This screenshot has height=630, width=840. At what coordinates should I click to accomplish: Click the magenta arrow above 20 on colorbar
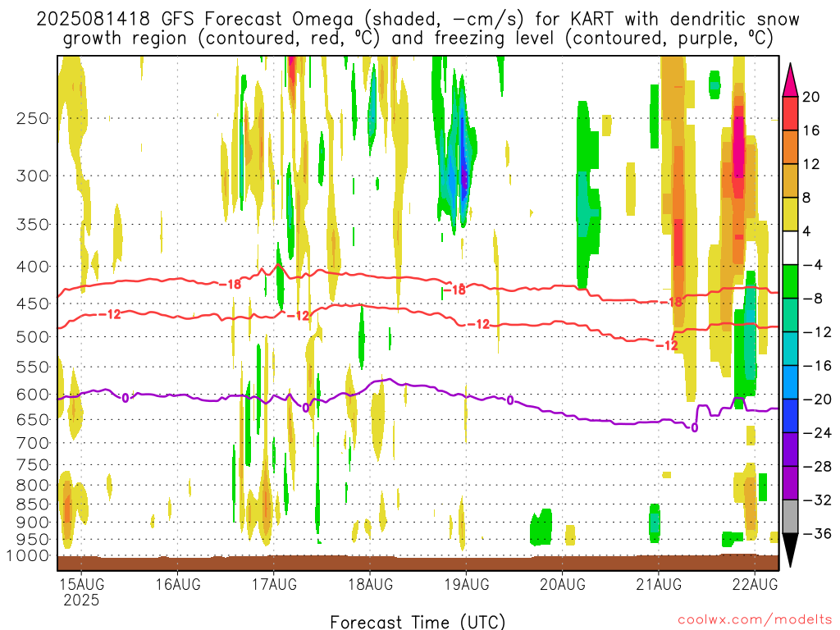click(790, 80)
